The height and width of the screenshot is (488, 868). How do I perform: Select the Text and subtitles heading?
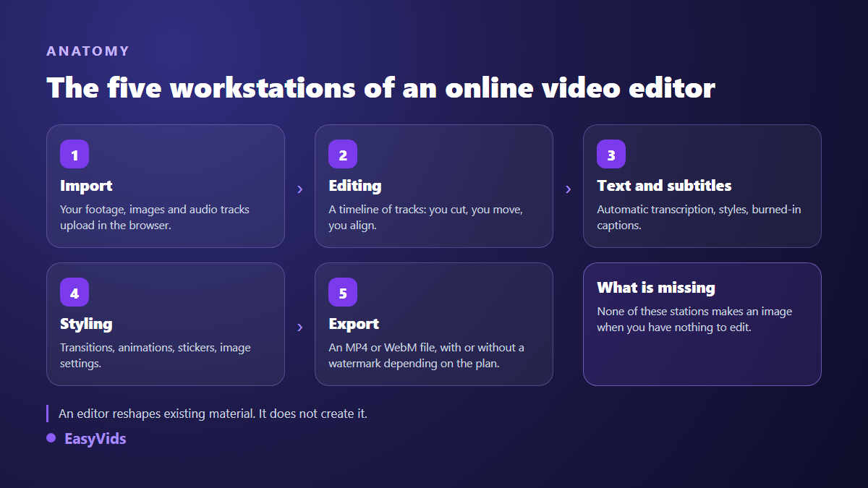(664, 186)
